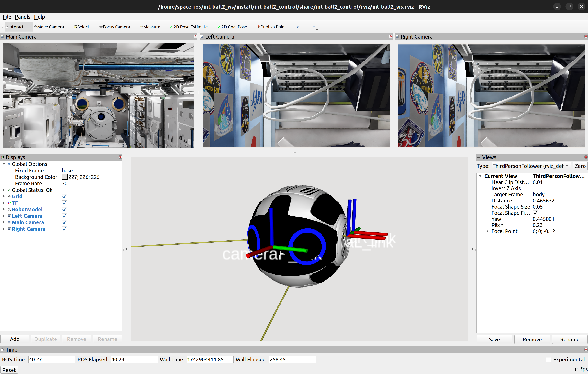588x374 pixels.
Task: Click the blue plus add-tool icon
Action: pos(298,27)
